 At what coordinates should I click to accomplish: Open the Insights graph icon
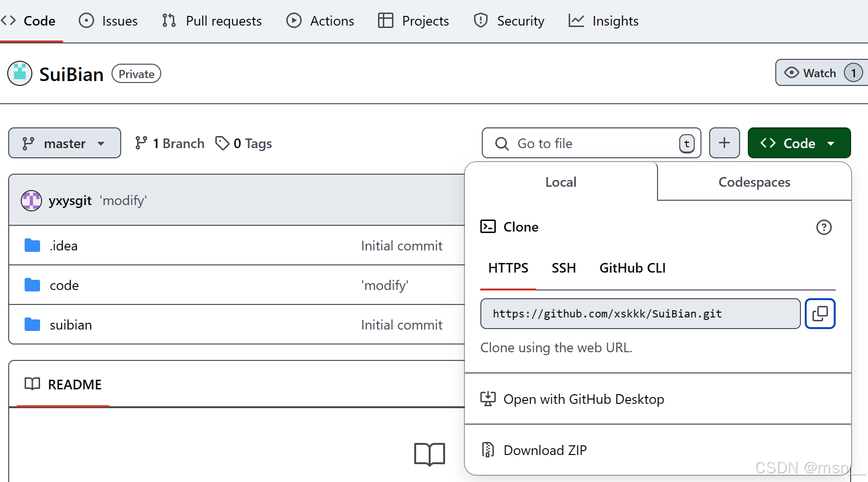tap(576, 21)
